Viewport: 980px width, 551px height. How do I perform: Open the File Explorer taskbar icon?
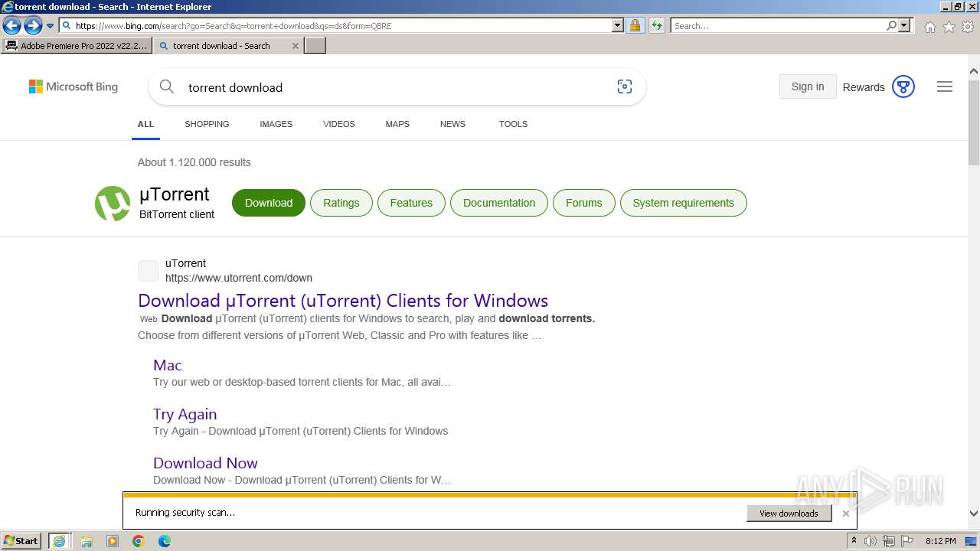tap(87, 541)
